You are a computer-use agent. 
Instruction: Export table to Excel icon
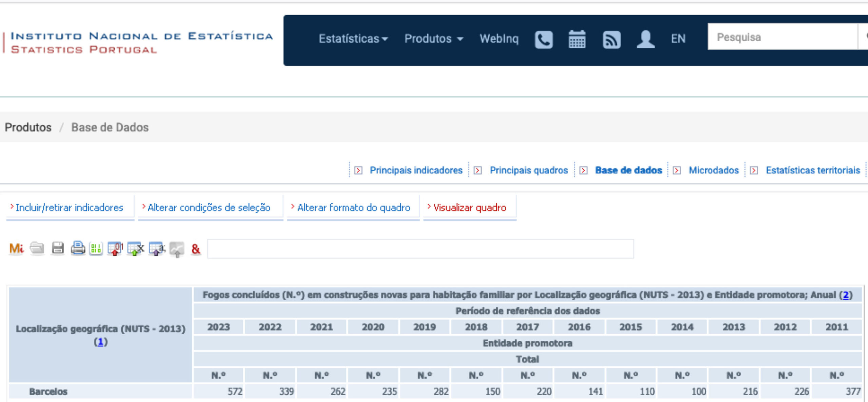(135, 249)
